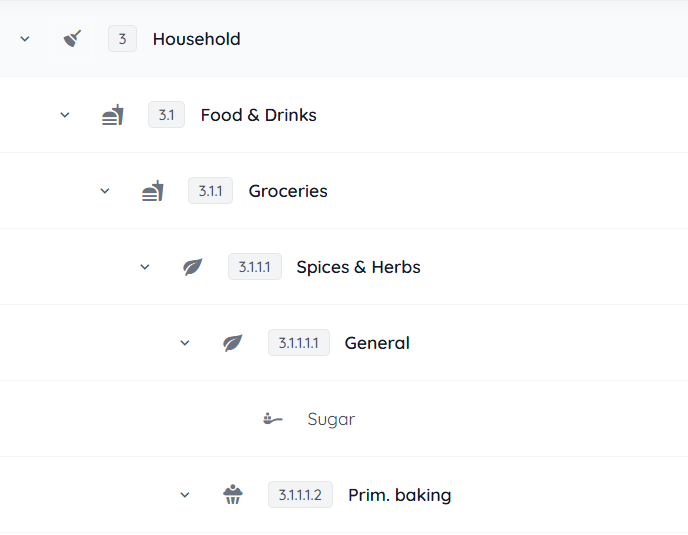Click the spoon icon beside Sugar

tap(273, 419)
